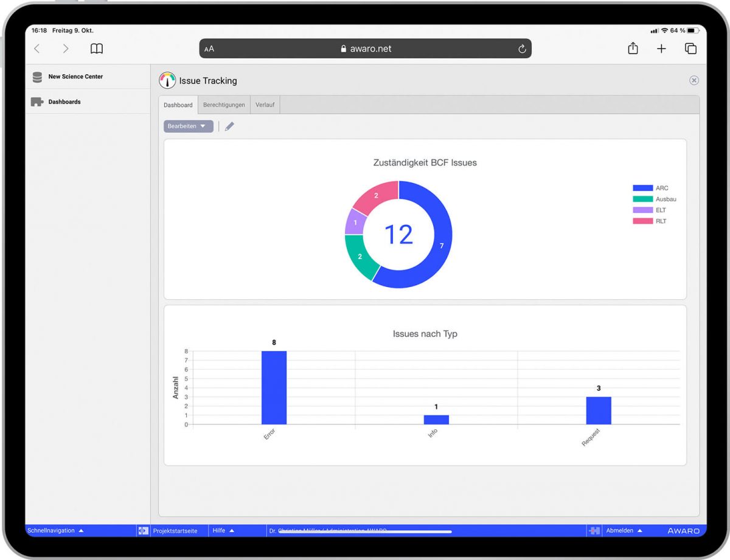
Task: Expand the Bearbeiten dropdown
Action: coord(189,126)
